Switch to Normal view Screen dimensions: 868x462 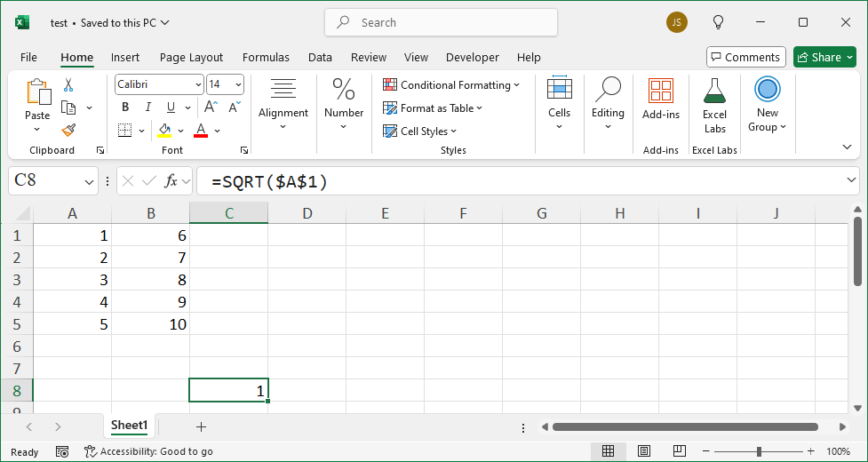608,451
